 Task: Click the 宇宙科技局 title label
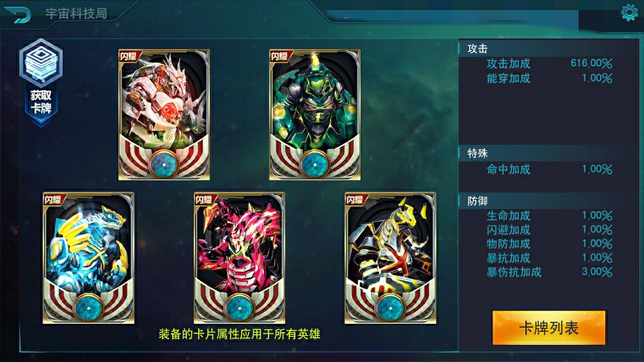[x=76, y=14]
